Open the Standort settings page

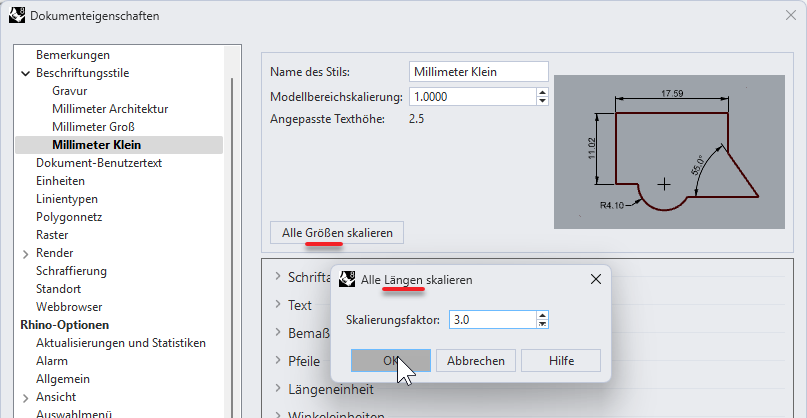tap(58, 289)
